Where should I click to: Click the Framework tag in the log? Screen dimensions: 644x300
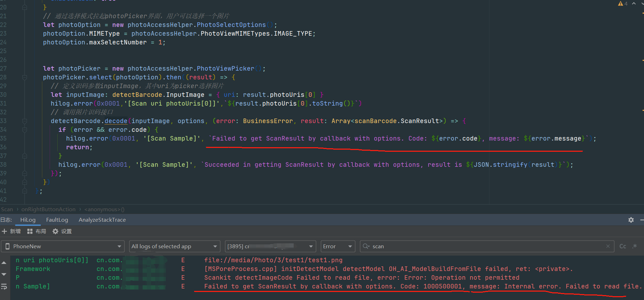(33, 269)
